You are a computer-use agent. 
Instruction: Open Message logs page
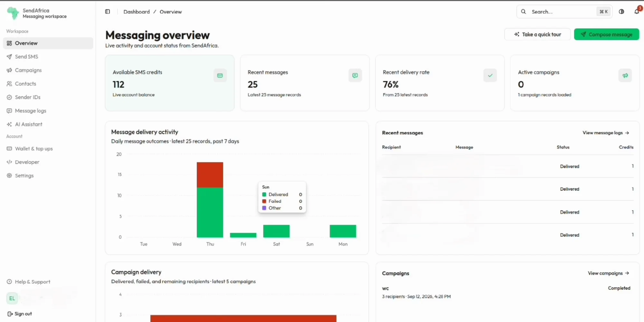pyautogui.click(x=48, y=111)
